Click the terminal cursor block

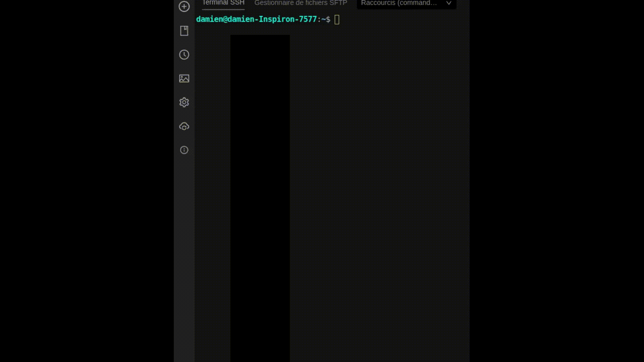(337, 19)
